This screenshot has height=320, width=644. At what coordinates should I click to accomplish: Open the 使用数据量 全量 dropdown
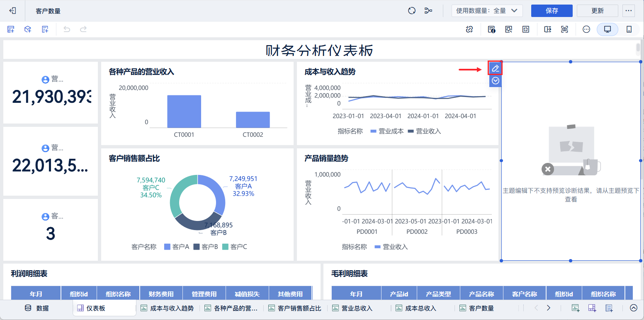tap(487, 10)
